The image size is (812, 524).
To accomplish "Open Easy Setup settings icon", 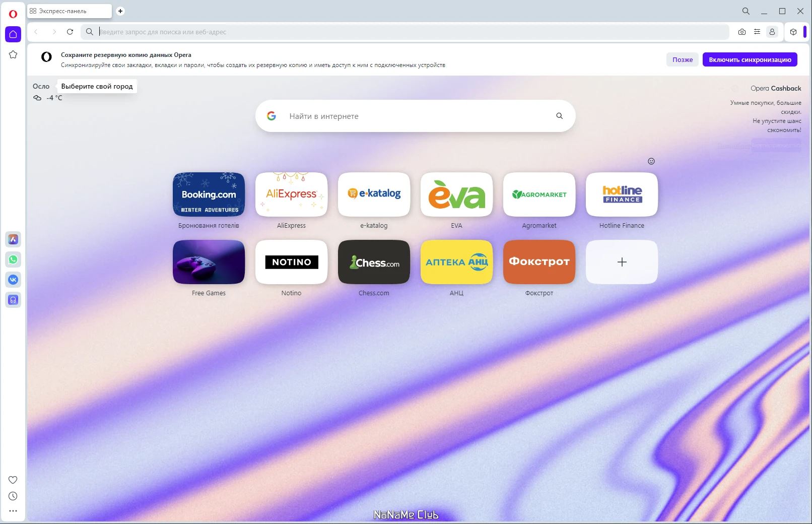I will 757,32.
